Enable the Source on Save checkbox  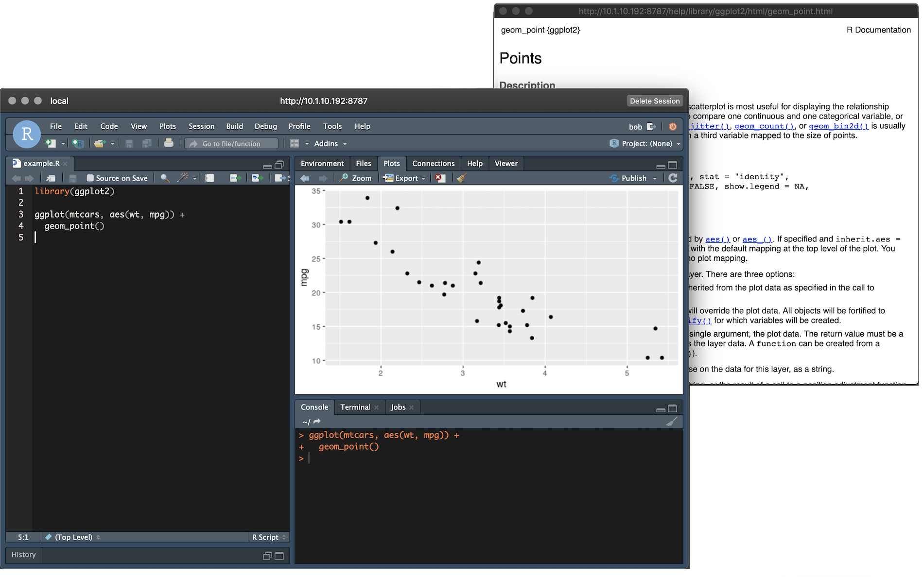point(90,178)
